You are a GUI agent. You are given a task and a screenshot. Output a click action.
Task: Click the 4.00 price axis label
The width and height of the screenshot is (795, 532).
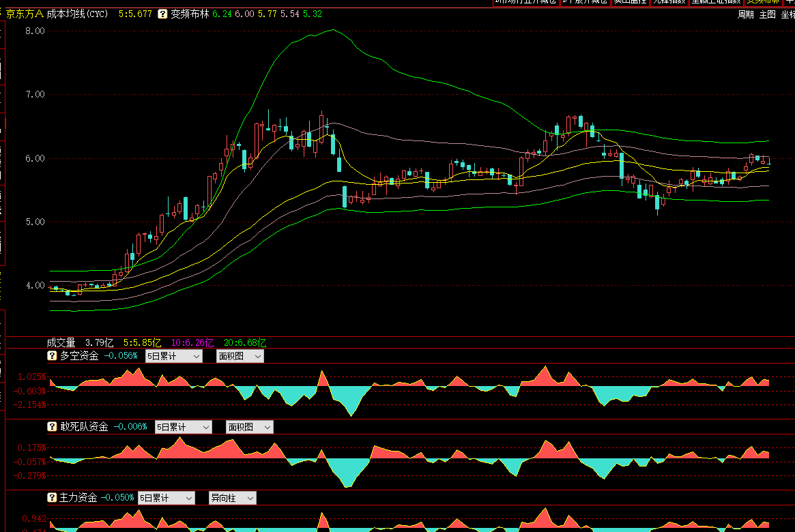click(35, 285)
